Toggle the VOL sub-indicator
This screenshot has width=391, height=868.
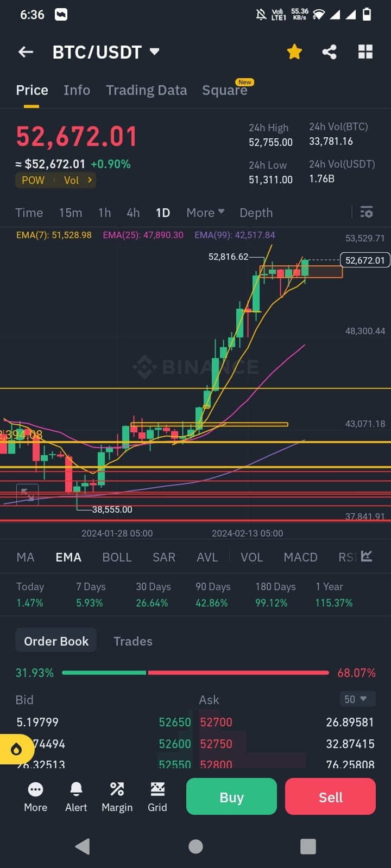tap(251, 557)
